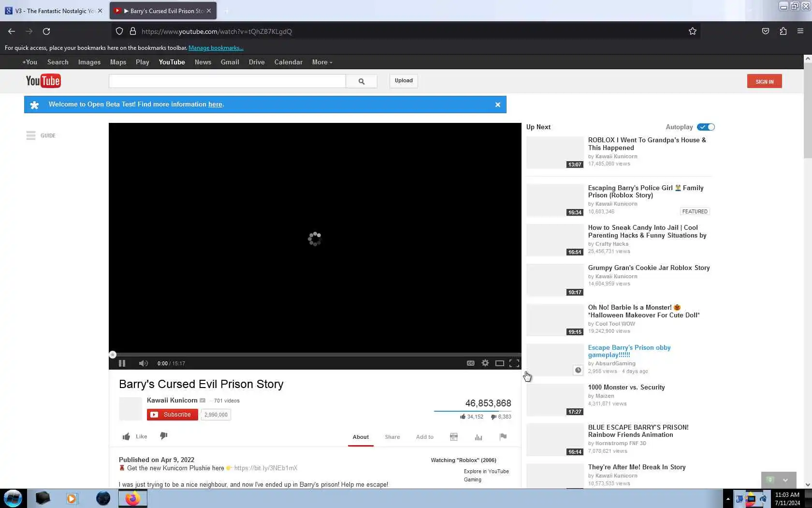Switch to the V3 Fantastic Nostalgic tab
This screenshot has height=508, width=812.
[54, 11]
